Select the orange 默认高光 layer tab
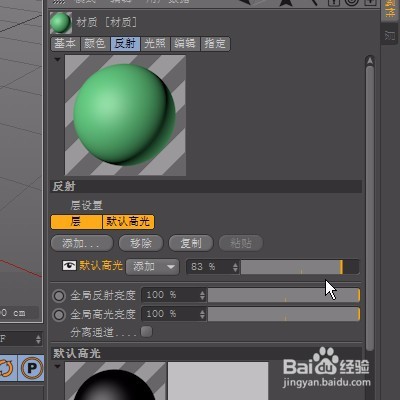This screenshot has width=400, height=400. click(x=128, y=222)
